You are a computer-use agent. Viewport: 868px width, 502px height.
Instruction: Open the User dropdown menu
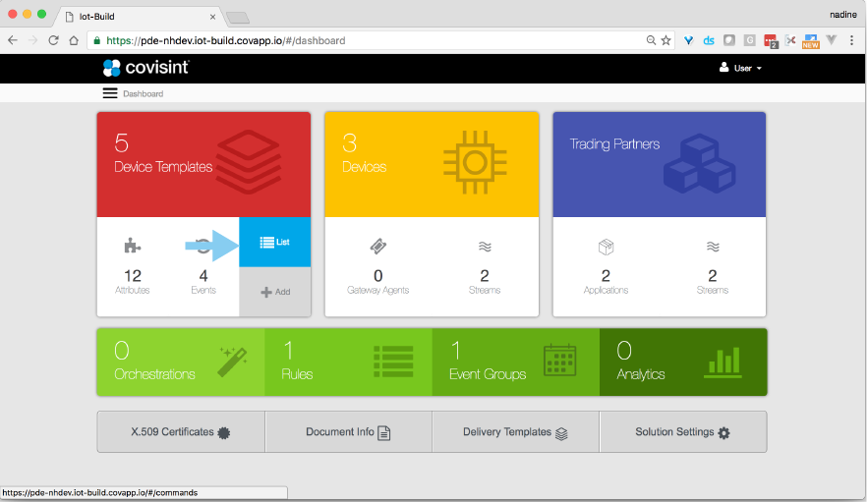pyautogui.click(x=741, y=68)
